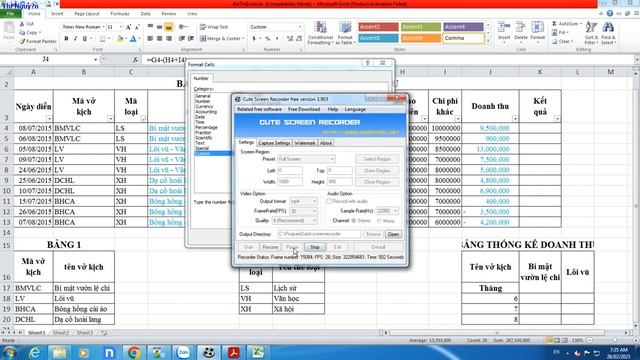This screenshot has height=360, width=640.
Task: Apply the Accent4 purple cell style
Action: point(463,27)
